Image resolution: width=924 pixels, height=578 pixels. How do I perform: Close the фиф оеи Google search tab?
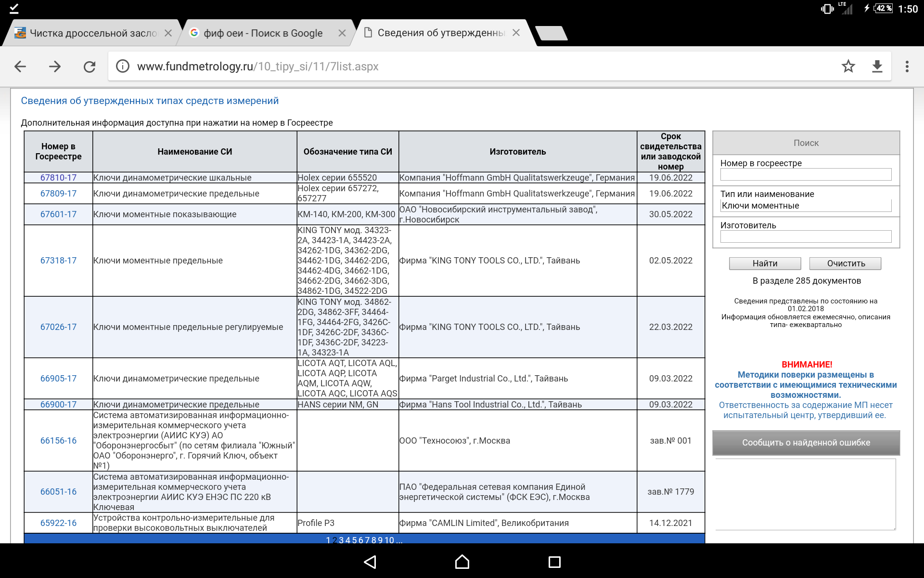point(342,33)
